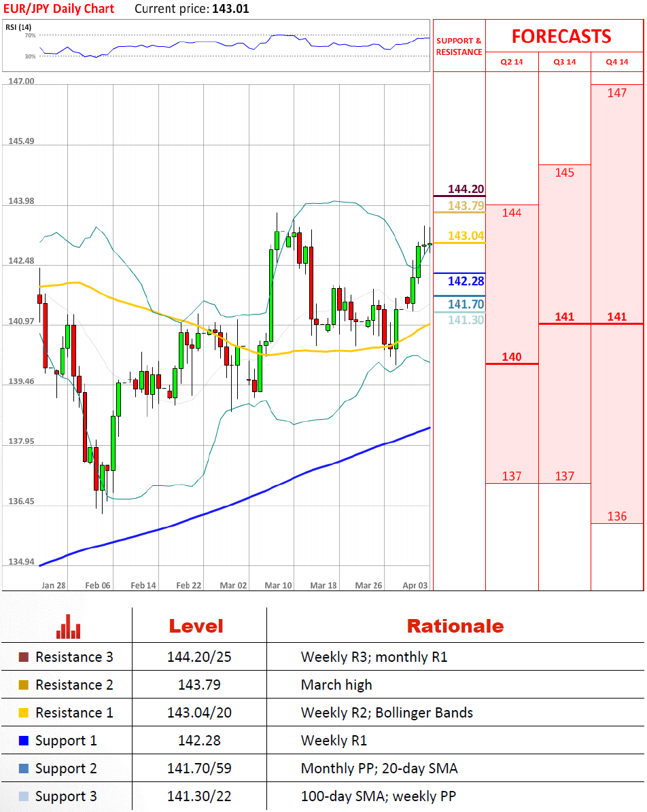Click rationale 'Monthly PP; 20-day SMA'

[379, 769]
